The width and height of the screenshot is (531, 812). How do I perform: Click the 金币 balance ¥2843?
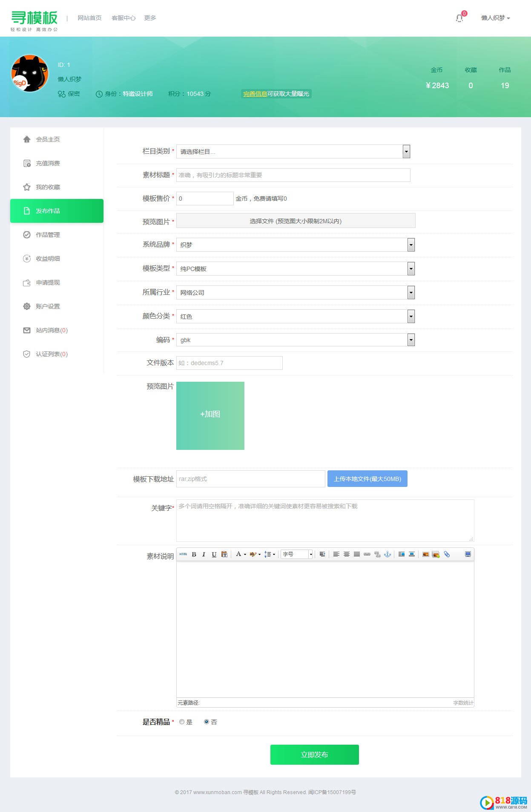[x=437, y=85]
